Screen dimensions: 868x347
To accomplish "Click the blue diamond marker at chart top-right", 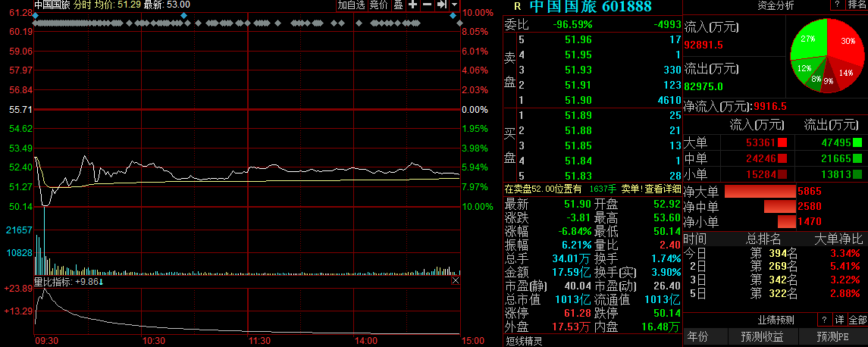I will click(453, 15).
